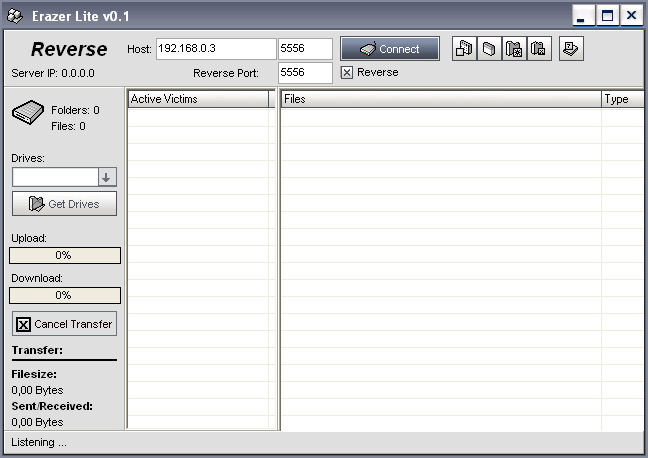Click the first toolbar icon with stacked files
This screenshot has height=458, width=648.
465,49
